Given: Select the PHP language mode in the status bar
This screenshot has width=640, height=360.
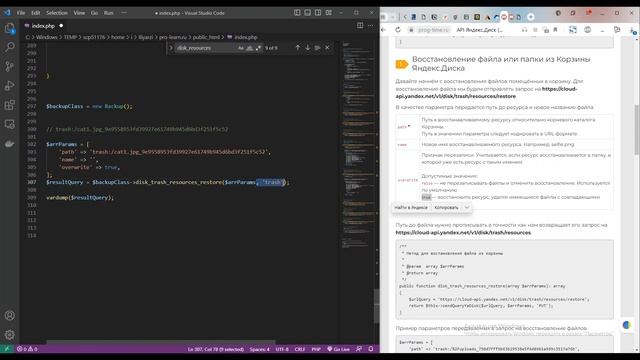Looking at the screenshot, I should tap(316, 349).
